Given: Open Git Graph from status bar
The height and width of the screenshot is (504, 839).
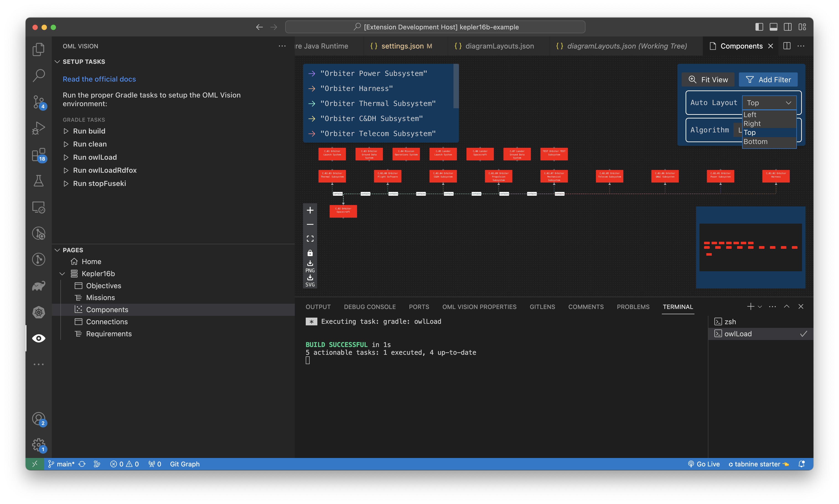Looking at the screenshot, I should click(184, 464).
